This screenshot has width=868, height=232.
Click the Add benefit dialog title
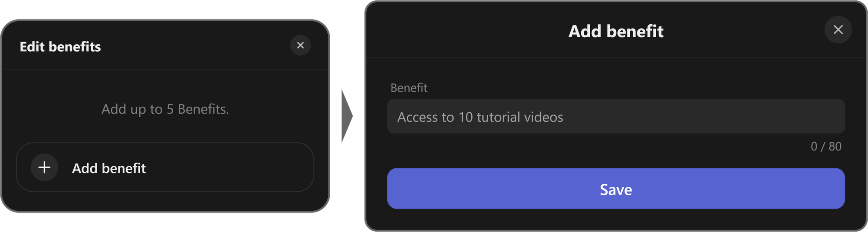[616, 31]
